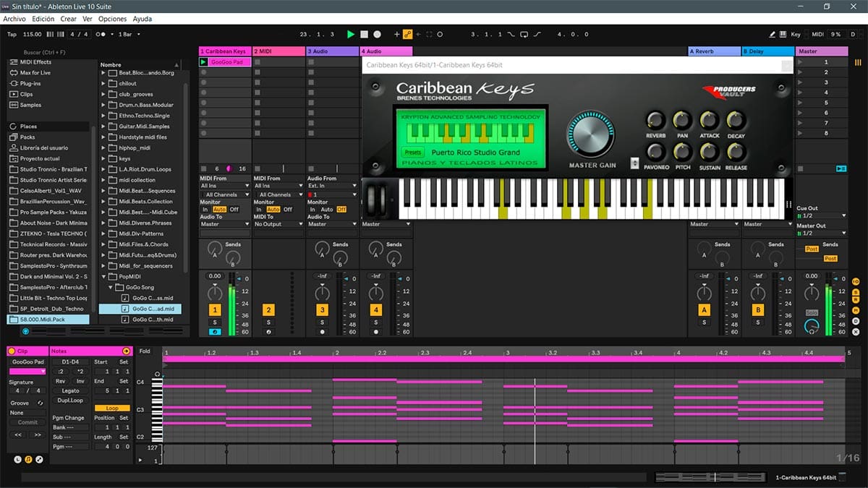Screen dimensions: 868x488
Task: Open Ext. In input dropdown on track 3
Action: [x=332, y=186]
